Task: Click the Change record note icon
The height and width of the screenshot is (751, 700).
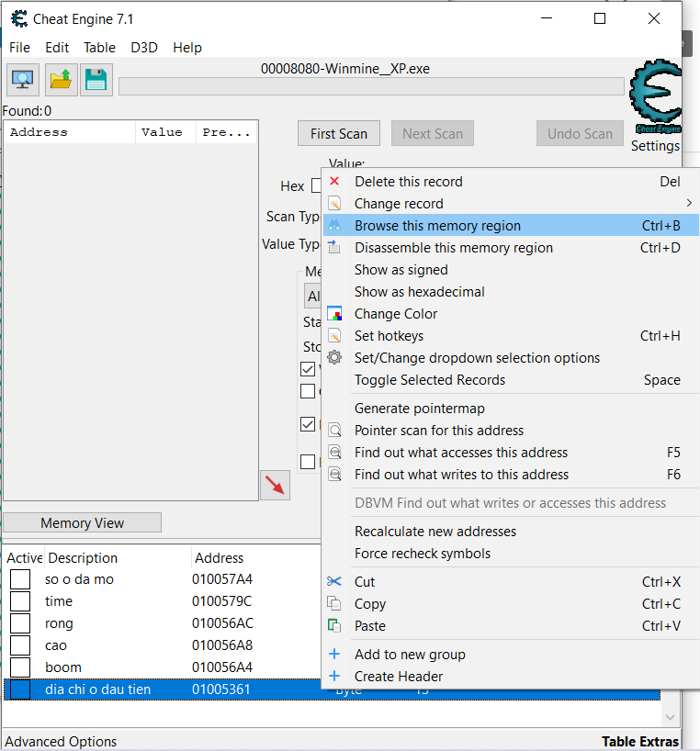Action: click(334, 203)
